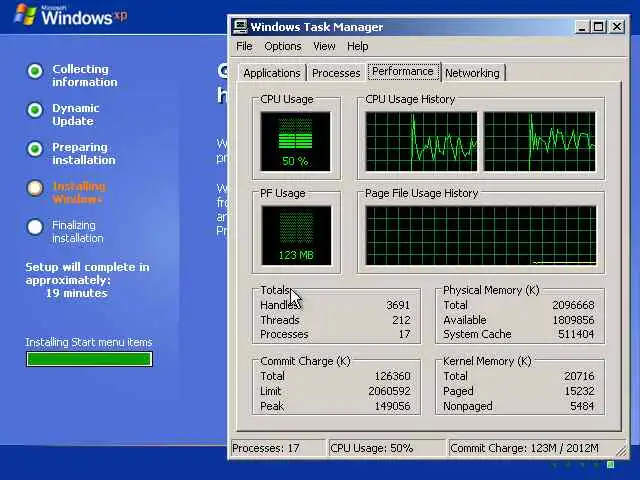640x480 pixels.
Task: Click the "Installing Start menu items" status text
Action: tap(89, 342)
